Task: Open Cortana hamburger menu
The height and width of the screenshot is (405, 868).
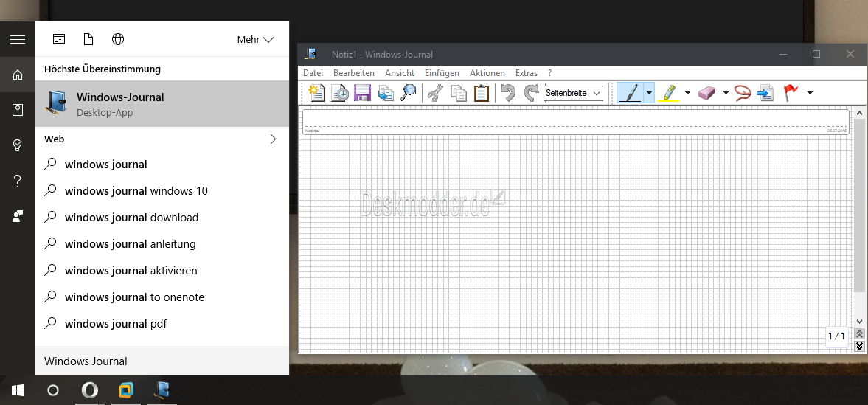Action: coord(18,39)
